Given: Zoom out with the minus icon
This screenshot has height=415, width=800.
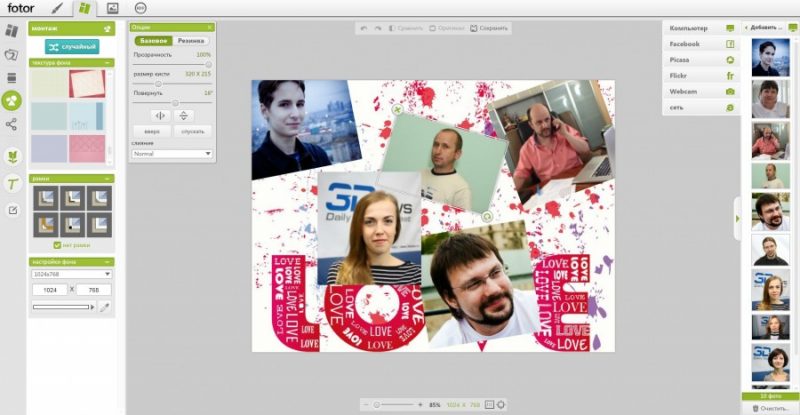Looking at the screenshot, I should [x=365, y=405].
